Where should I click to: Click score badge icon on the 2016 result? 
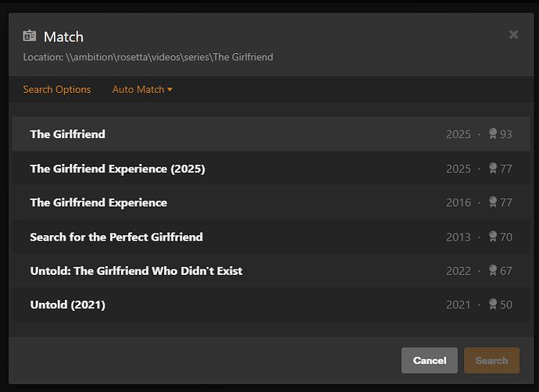pos(493,202)
